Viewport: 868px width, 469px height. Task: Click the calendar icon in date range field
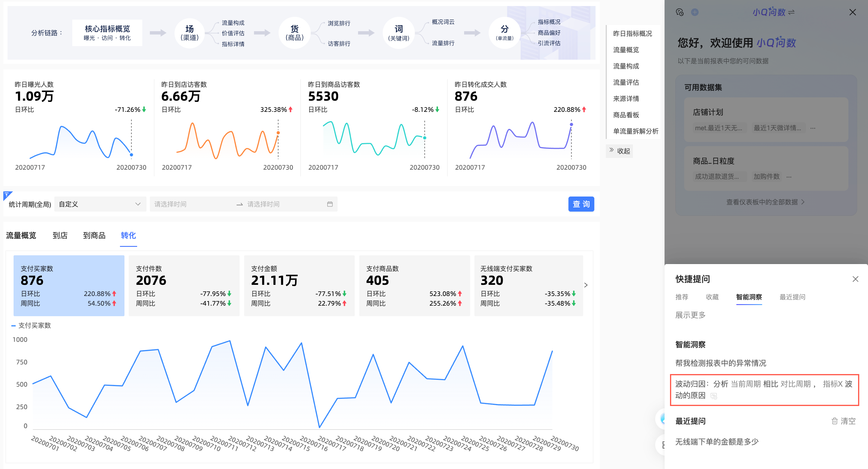point(329,204)
